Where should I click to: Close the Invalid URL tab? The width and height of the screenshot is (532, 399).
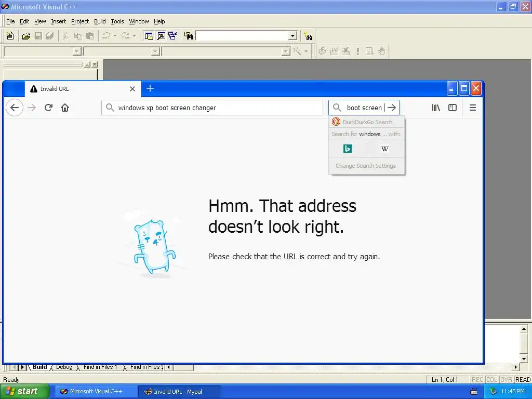132,89
